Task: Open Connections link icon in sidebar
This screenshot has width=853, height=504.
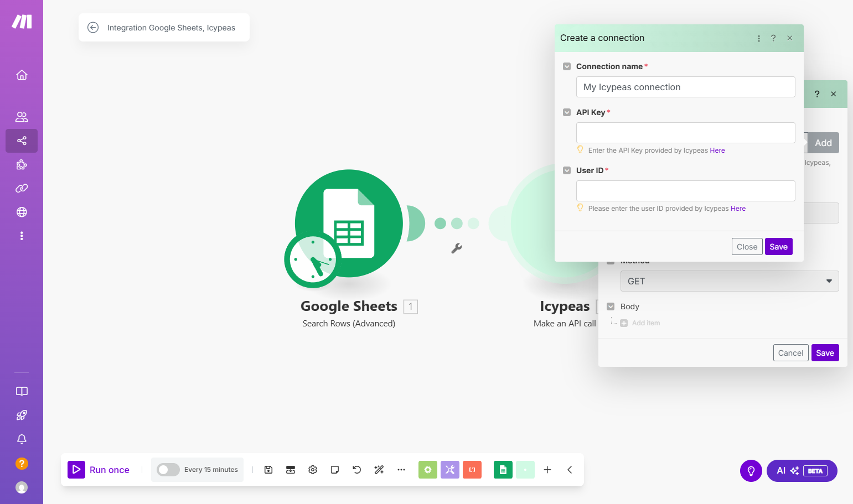Action: [x=22, y=188]
